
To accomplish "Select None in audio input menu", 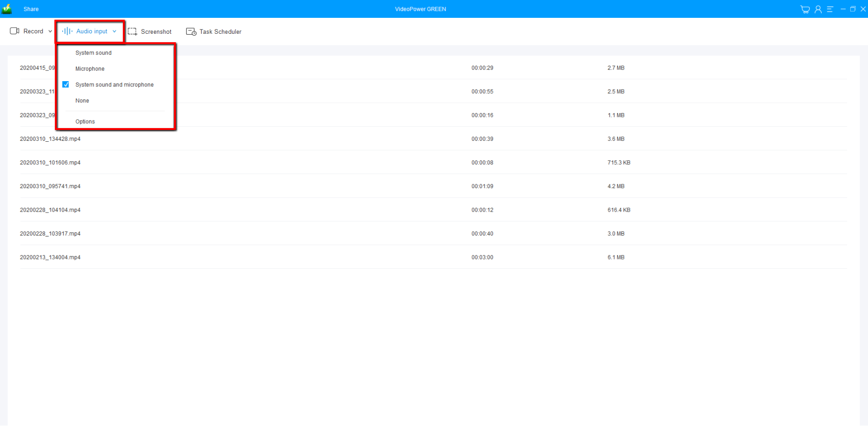I will click(x=82, y=101).
